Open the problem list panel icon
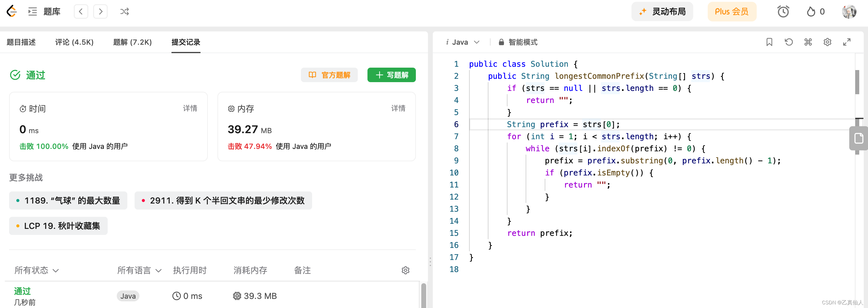 [33, 12]
